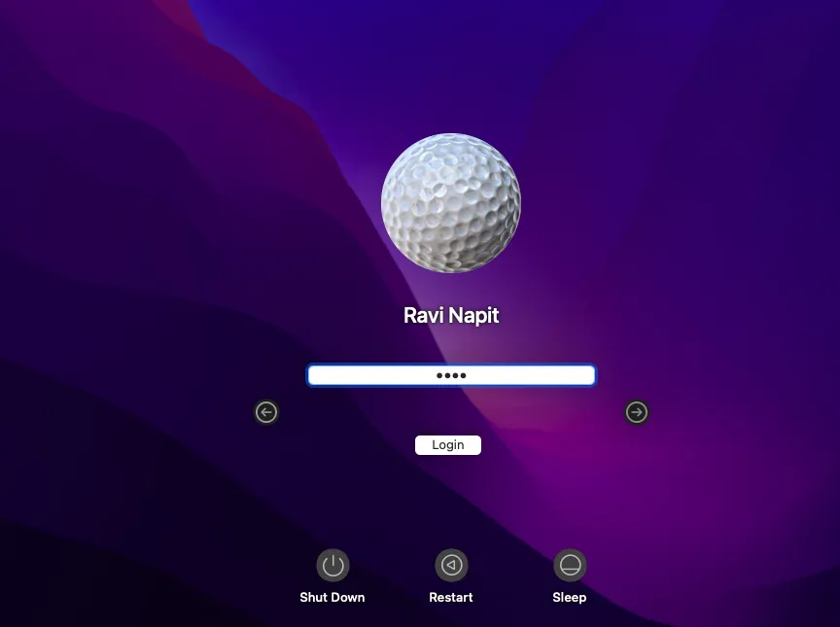Tap the moon icon above Sleep label
Viewport: 840px width, 627px height.
click(570, 565)
